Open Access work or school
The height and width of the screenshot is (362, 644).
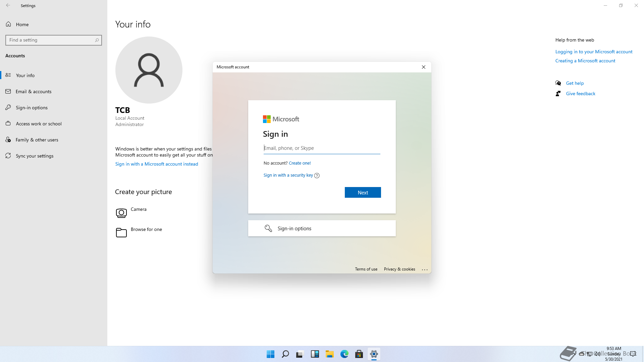point(54,124)
